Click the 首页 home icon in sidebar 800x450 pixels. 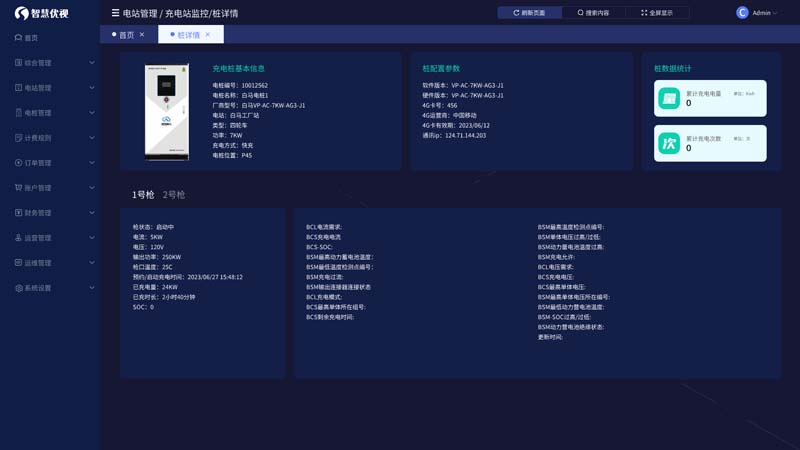[19, 38]
